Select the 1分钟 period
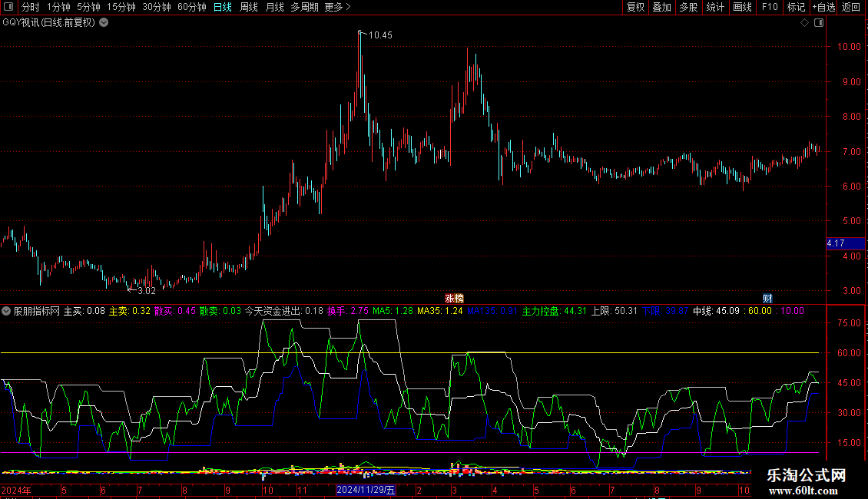Screen dimensions: 868x499 (58, 7)
